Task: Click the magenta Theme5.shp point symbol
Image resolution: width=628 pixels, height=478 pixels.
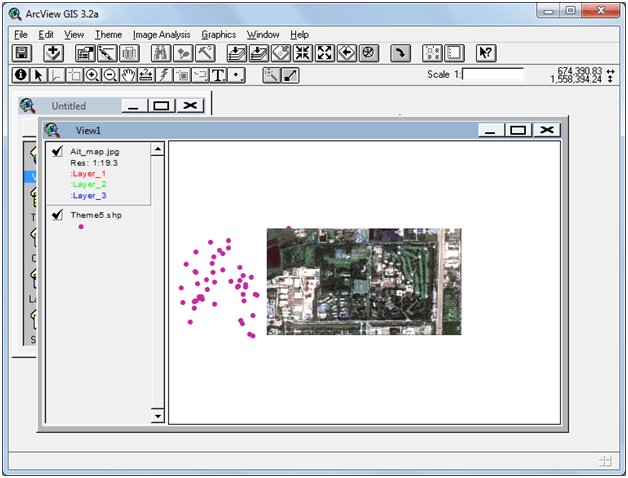Action: point(81,227)
